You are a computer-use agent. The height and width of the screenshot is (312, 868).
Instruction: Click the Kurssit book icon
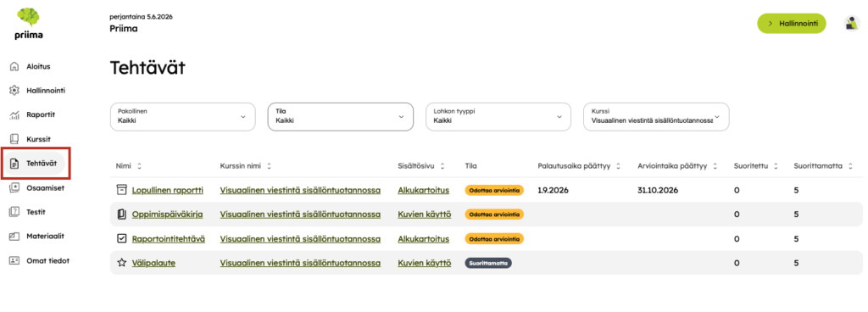15,139
